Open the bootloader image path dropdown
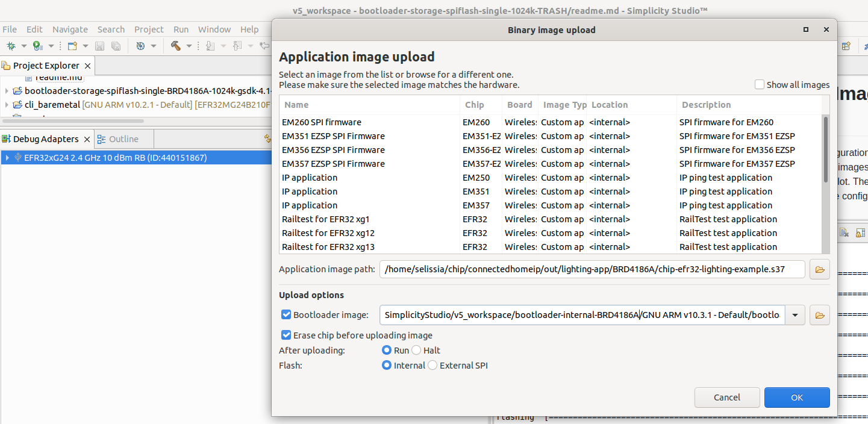 [x=795, y=315]
